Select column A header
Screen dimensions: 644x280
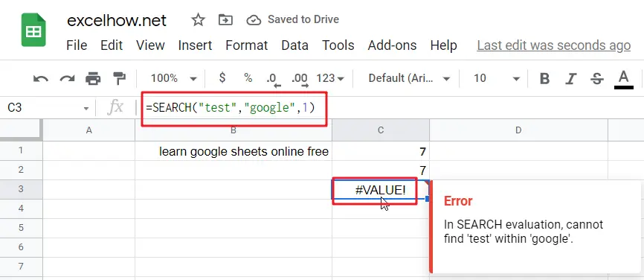pyautogui.click(x=88, y=130)
